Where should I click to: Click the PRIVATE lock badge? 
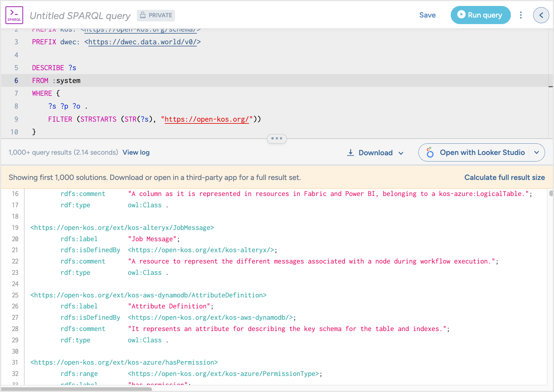pyautogui.click(x=156, y=15)
